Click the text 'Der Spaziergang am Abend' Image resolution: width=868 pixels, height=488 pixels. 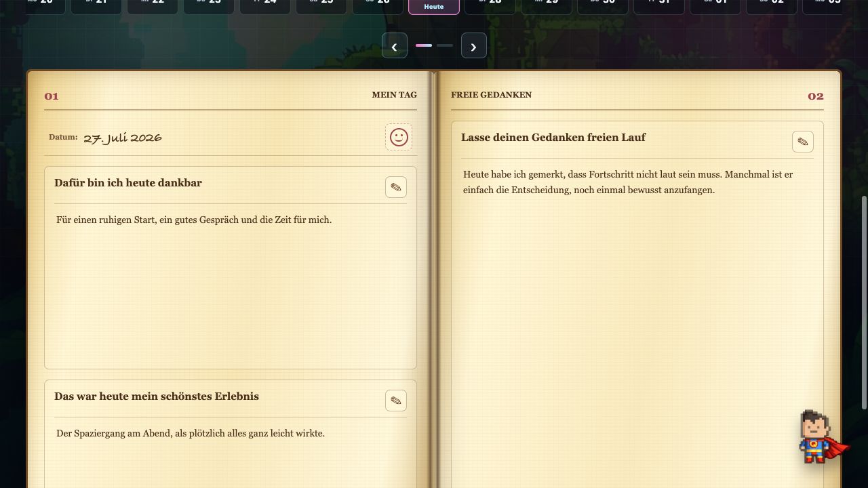point(191,433)
